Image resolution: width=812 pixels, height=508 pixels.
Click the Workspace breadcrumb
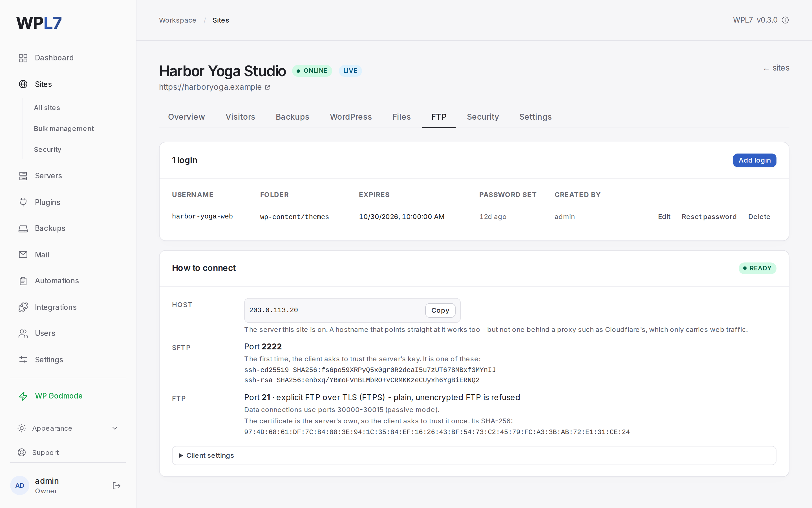coord(178,20)
